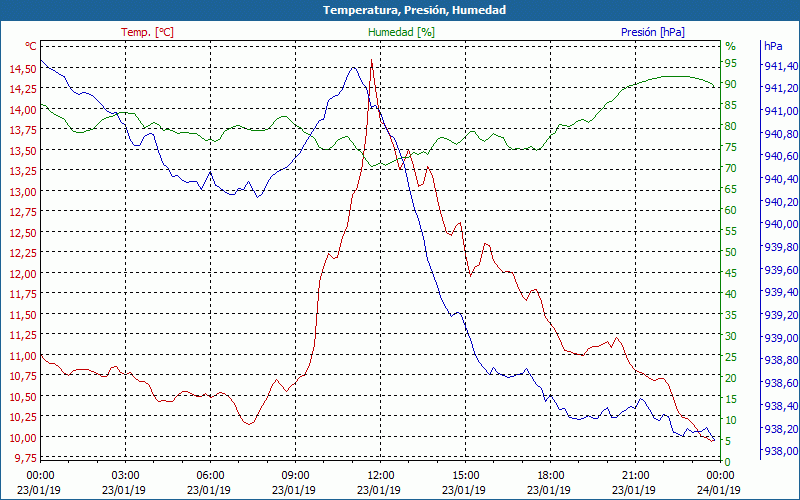Click the 21:00 time axis label
Viewport: 800px width, 500px height.
(635, 476)
